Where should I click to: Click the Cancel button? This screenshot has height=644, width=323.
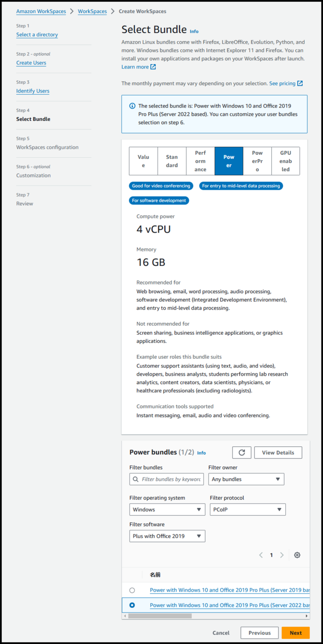(221, 633)
